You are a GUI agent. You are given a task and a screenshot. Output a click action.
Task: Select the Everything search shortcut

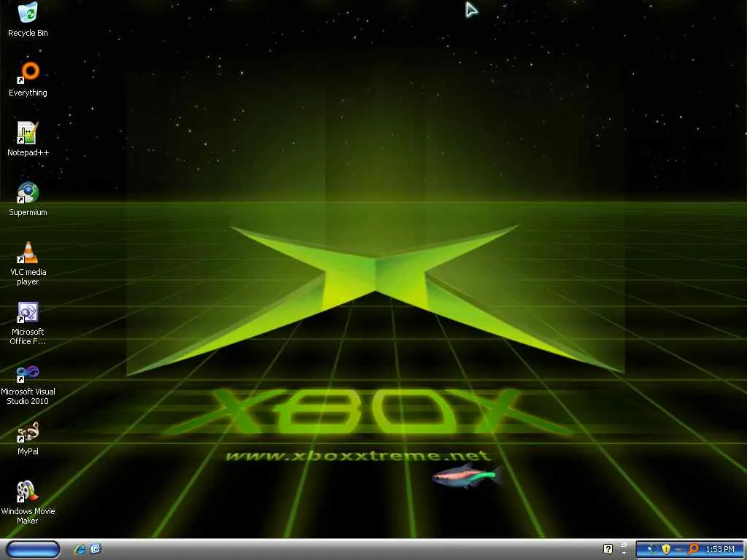point(28,79)
